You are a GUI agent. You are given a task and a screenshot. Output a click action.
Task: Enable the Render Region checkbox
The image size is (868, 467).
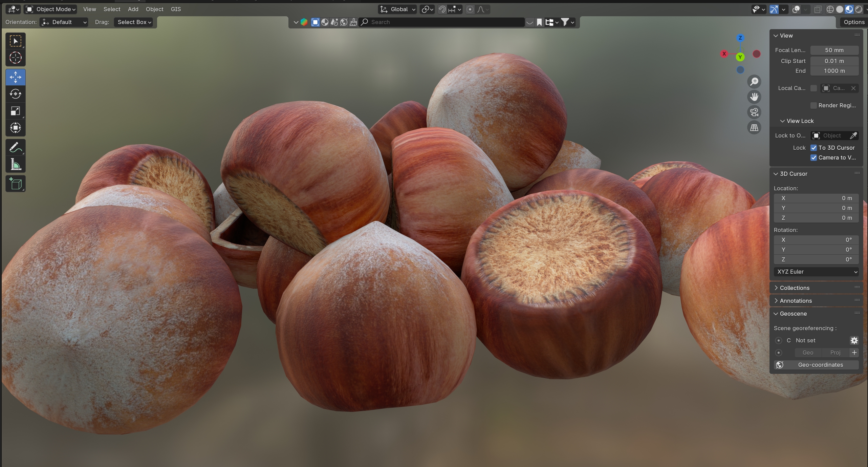(813, 105)
